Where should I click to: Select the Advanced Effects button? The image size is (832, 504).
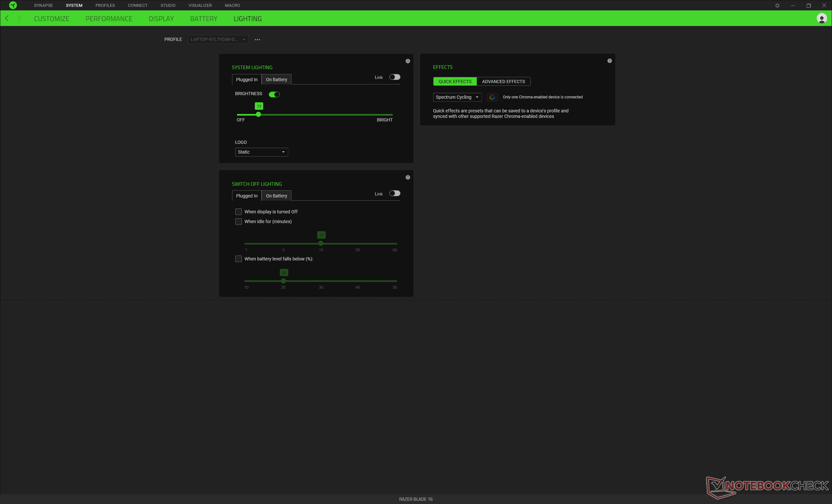point(503,81)
